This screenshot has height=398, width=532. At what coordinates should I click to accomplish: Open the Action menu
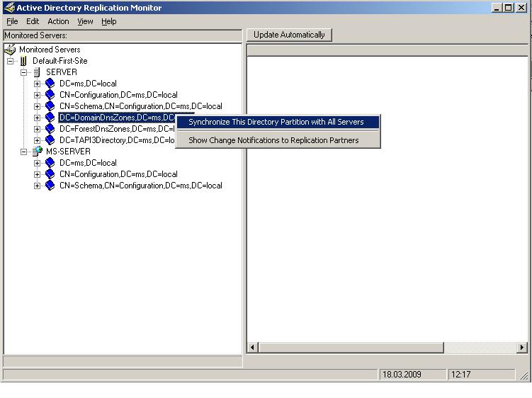coord(58,21)
